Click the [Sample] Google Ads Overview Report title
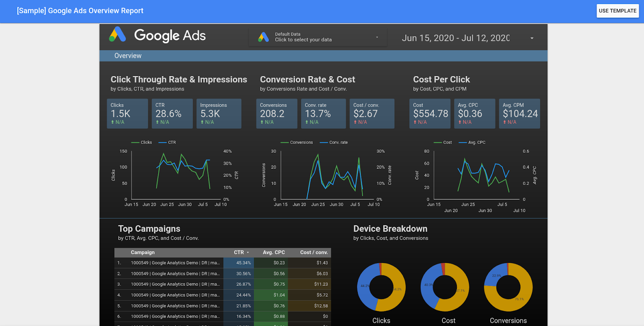The image size is (644, 326). click(80, 11)
